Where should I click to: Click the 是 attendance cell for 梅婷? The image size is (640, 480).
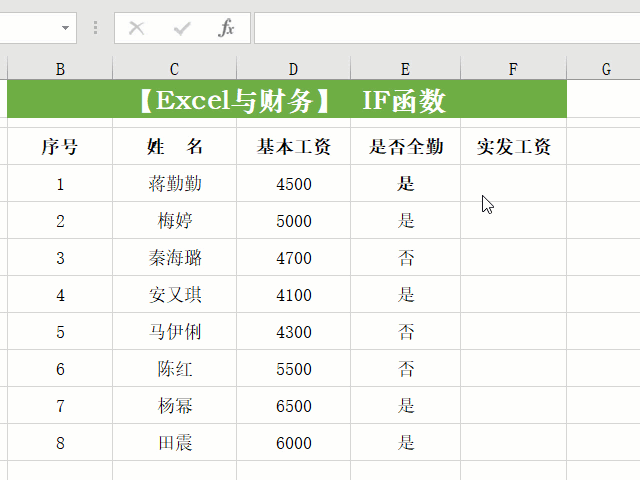[x=405, y=220]
